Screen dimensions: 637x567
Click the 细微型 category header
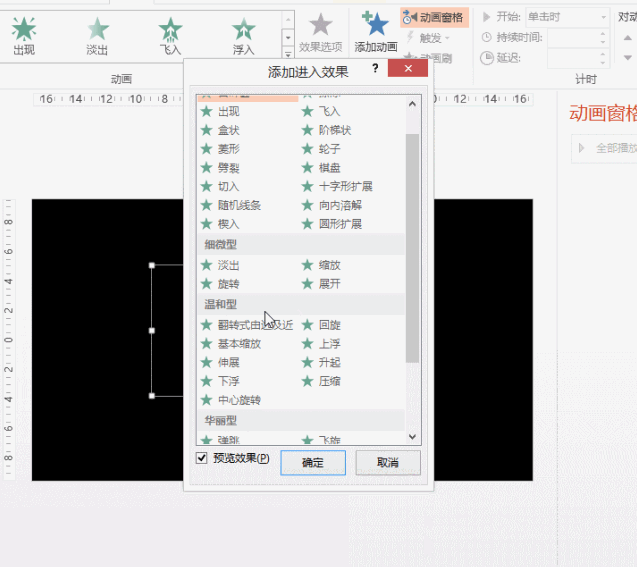click(301, 245)
